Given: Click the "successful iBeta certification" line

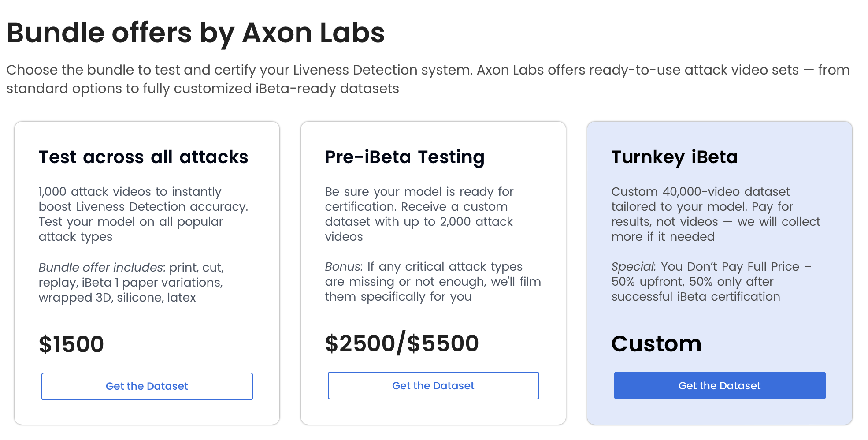Looking at the screenshot, I should [695, 297].
